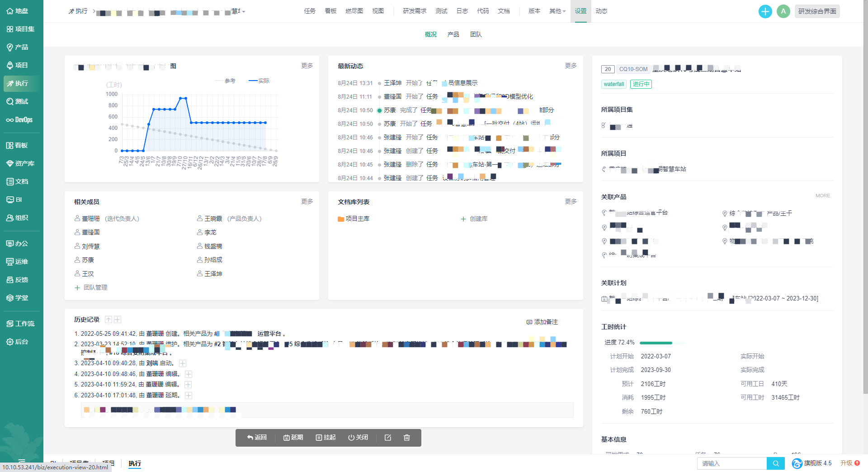Go to 产品 in the left sidebar

(x=18, y=47)
